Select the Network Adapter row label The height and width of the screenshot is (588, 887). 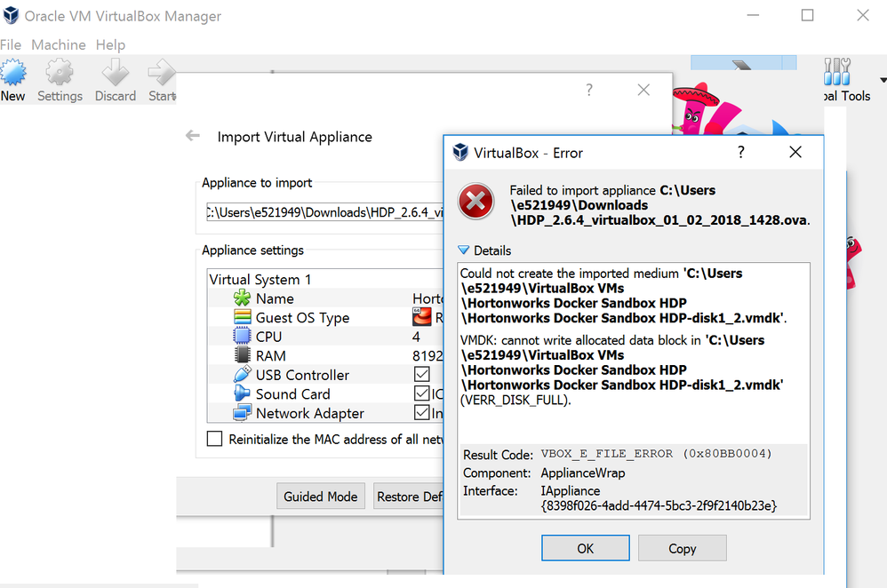coord(310,413)
